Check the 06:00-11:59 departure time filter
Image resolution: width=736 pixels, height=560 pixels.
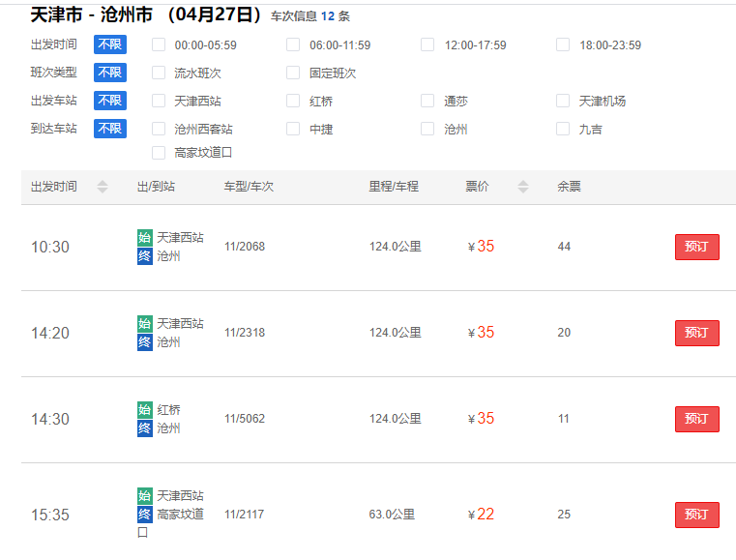click(x=293, y=44)
